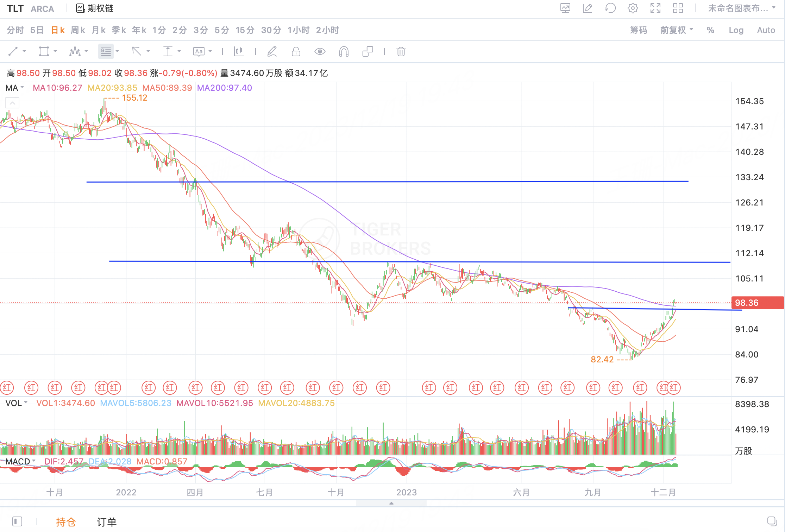The height and width of the screenshot is (532, 785).
Task: Switch to 30分 interval
Action: point(271,30)
